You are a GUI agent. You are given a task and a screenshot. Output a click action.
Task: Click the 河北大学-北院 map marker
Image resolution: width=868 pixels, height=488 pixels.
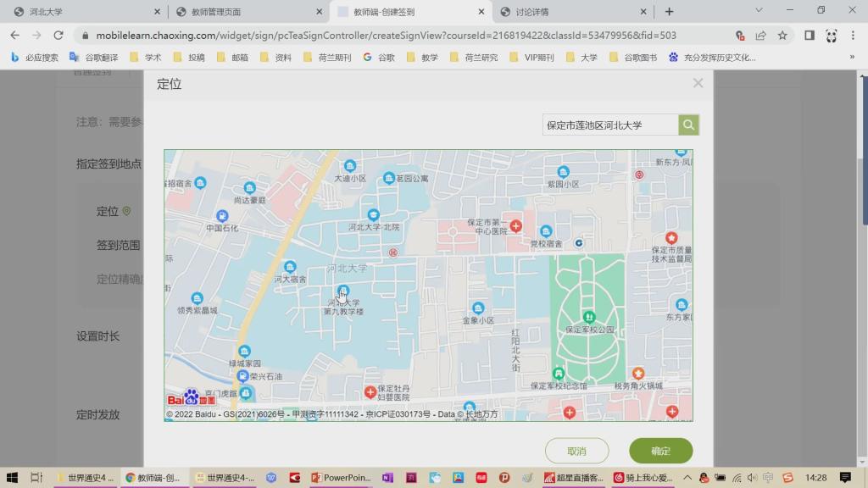(x=373, y=214)
